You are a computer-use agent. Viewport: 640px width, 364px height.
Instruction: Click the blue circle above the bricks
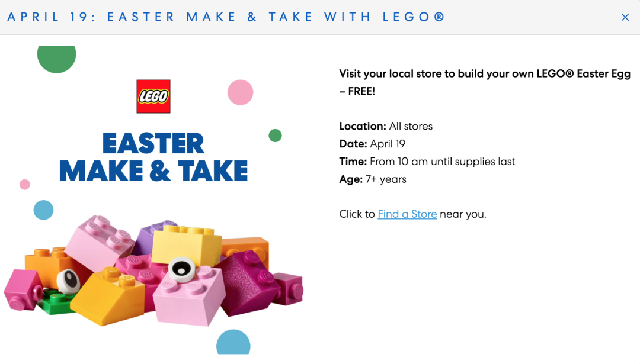tap(43, 210)
